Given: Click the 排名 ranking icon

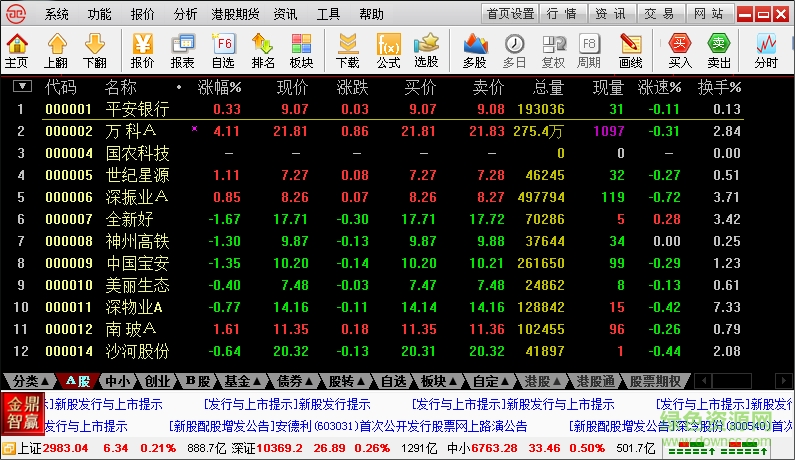Looking at the screenshot, I should (263, 50).
